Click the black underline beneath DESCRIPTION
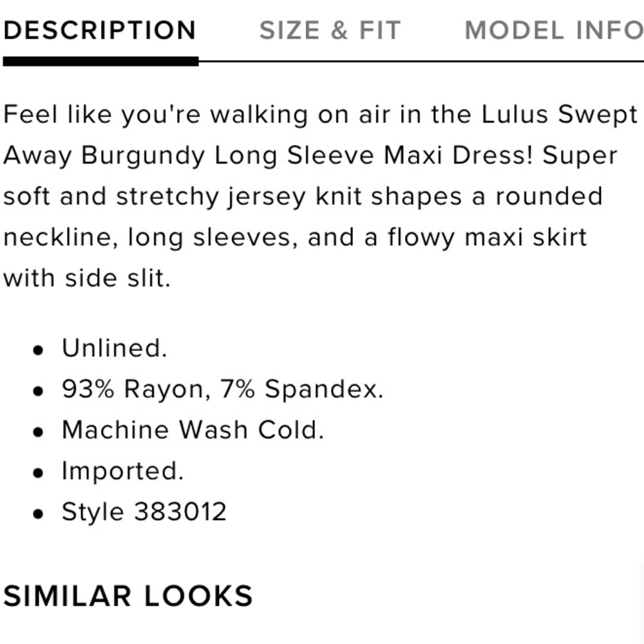Screen dimensions: 644x644 click(100, 62)
